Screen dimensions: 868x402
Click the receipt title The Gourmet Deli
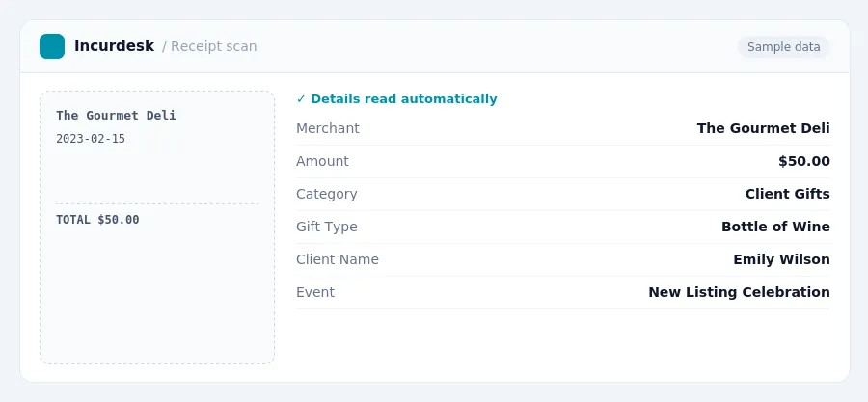116,115
